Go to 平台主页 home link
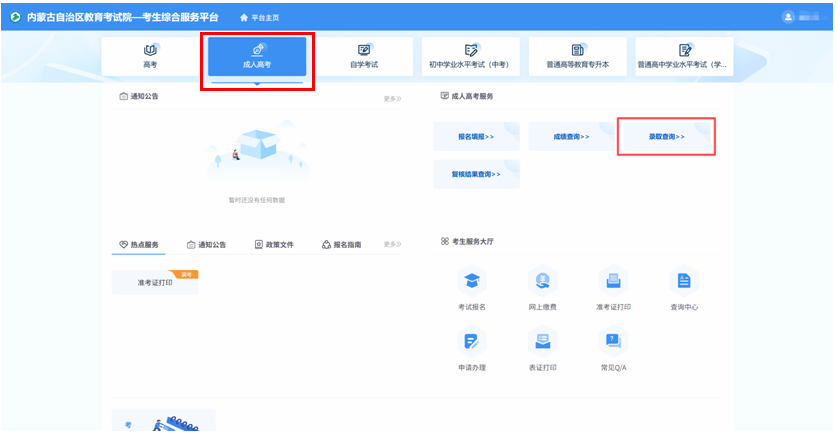This screenshot has width=836, height=434. click(x=260, y=17)
